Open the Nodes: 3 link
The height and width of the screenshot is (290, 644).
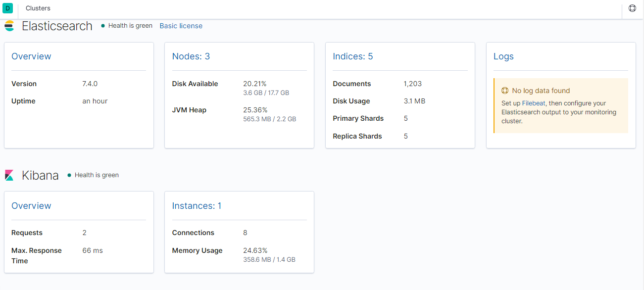191,56
